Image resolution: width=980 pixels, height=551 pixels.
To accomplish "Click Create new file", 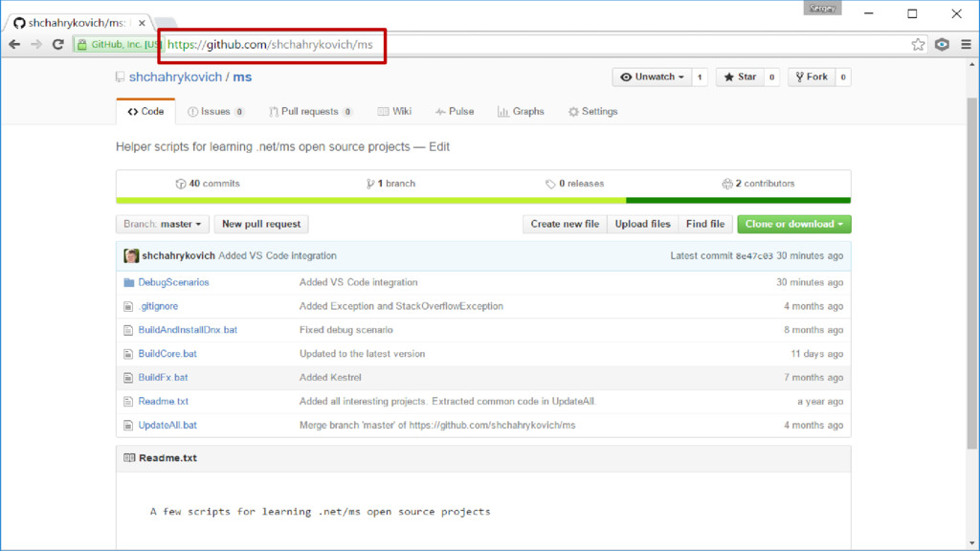I will coord(565,224).
